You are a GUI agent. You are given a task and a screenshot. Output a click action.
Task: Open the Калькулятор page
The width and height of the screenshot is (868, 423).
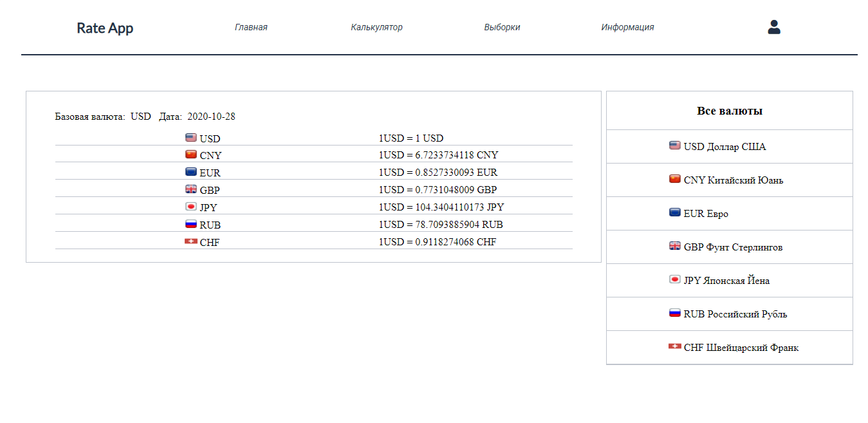pos(376,27)
